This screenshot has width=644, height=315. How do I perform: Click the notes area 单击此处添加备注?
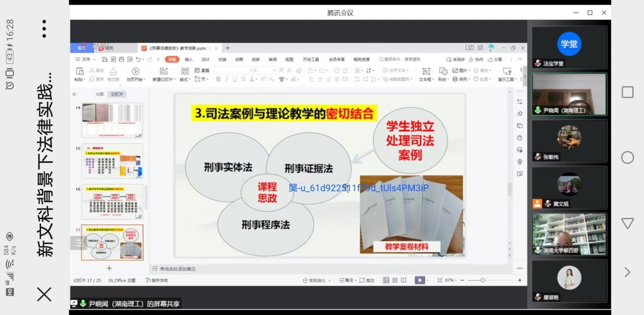(x=178, y=269)
